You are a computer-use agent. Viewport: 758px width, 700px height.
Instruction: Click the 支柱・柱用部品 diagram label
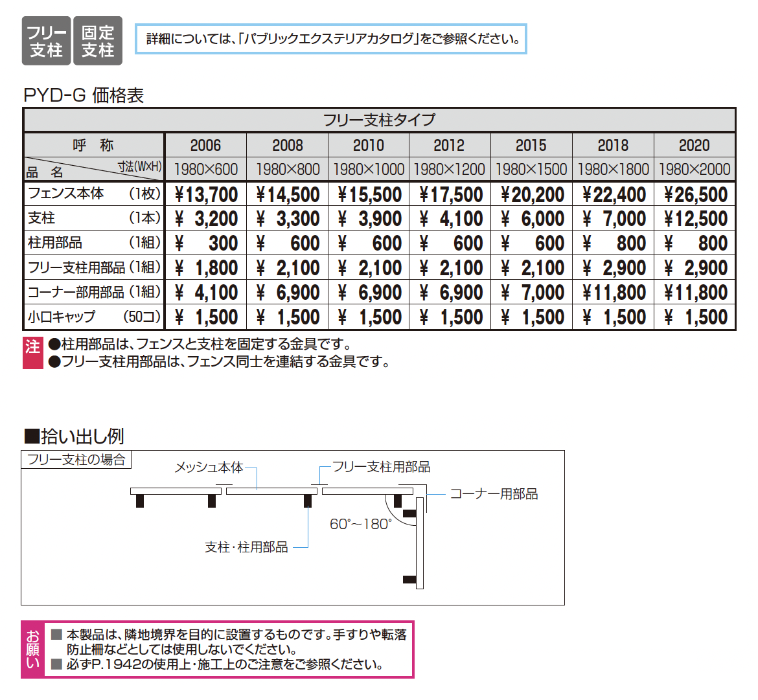(247, 547)
